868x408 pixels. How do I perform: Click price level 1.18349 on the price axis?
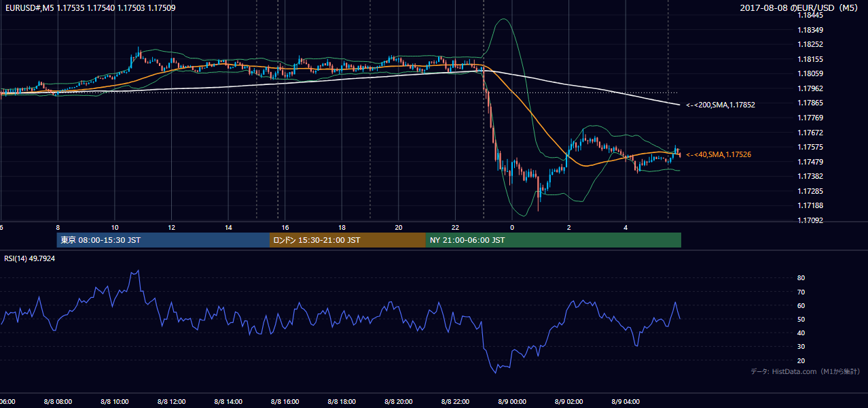click(x=810, y=30)
